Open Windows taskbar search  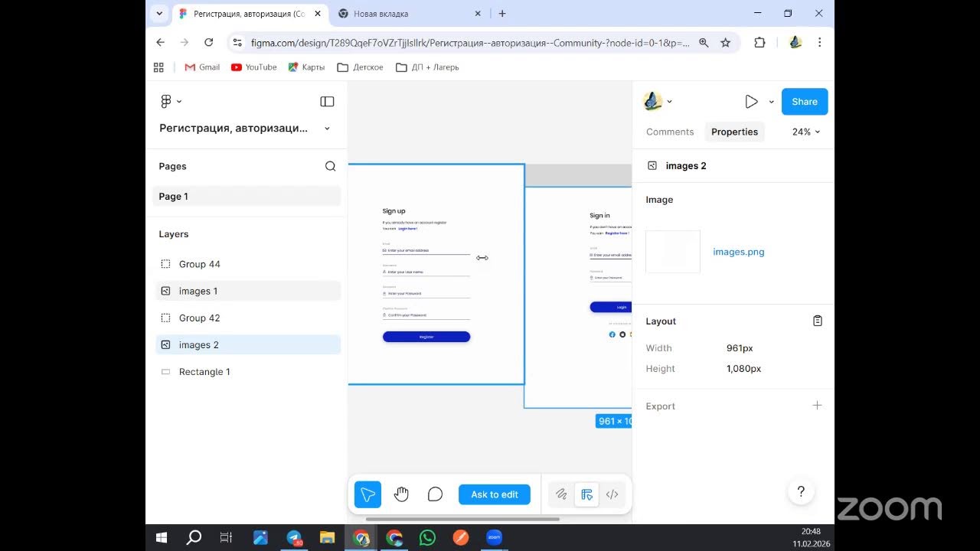tap(194, 538)
